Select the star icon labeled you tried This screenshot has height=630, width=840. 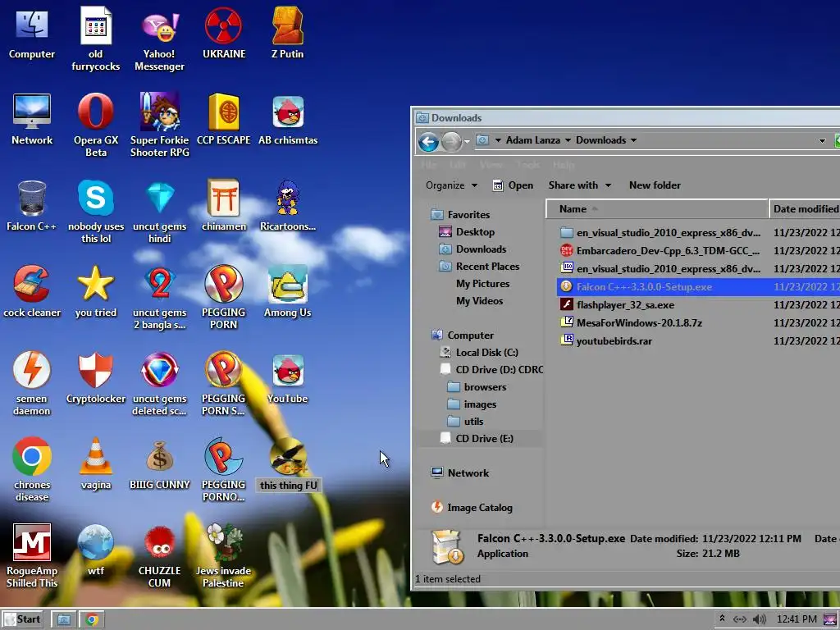(96, 292)
